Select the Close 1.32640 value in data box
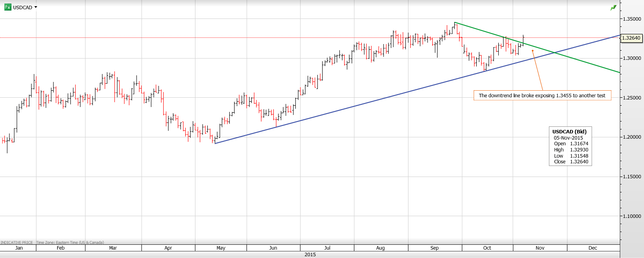This screenshot has height=258, width=644. (x=579, y=162)
